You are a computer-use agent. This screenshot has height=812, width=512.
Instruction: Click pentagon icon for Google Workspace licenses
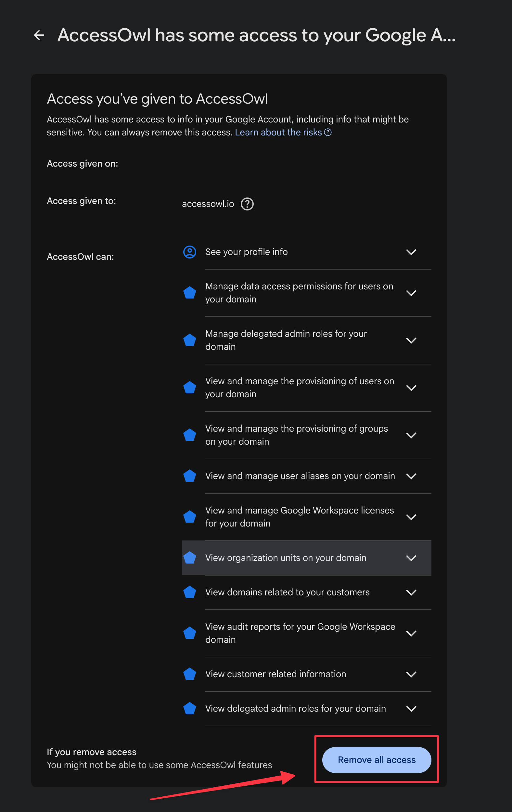[189, 517]
